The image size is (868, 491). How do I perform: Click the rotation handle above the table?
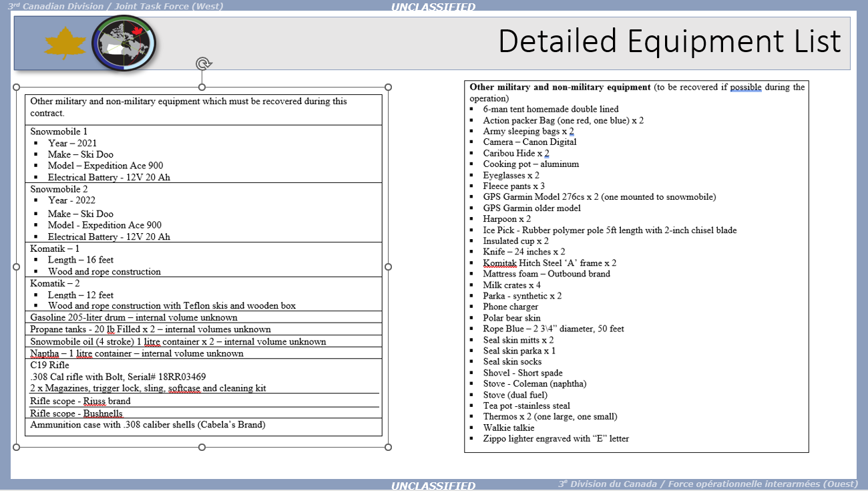click(203, 63)
